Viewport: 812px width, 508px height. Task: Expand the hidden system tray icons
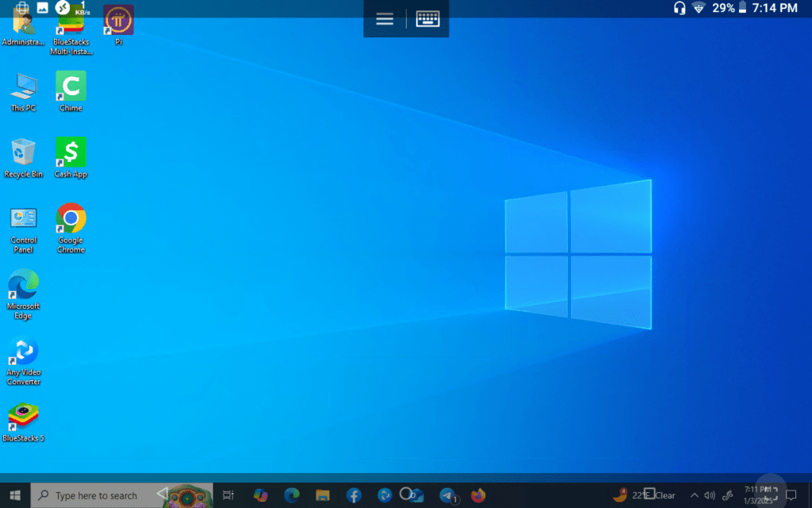point(695,495)
